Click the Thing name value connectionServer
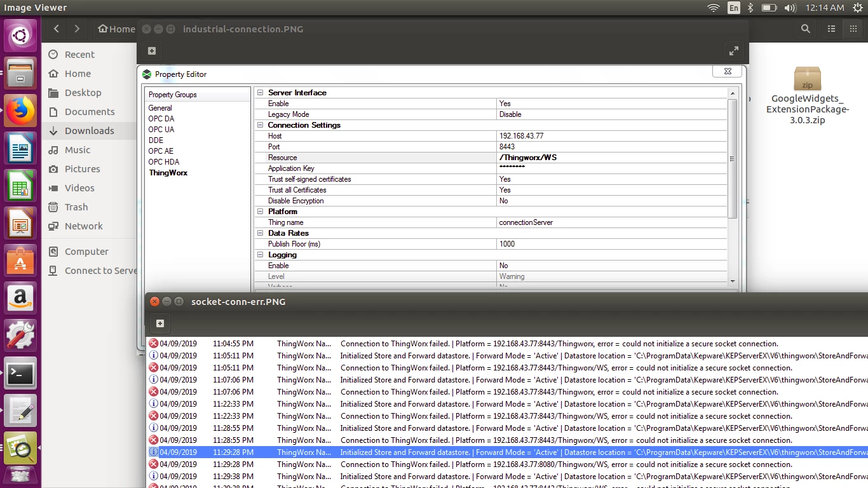The height and width of the screenshot is (488, 868). point(526,222)
